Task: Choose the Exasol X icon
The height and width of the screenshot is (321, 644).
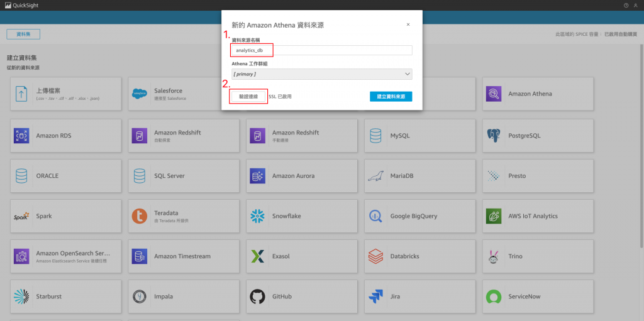Action: (x=257, y=256)
